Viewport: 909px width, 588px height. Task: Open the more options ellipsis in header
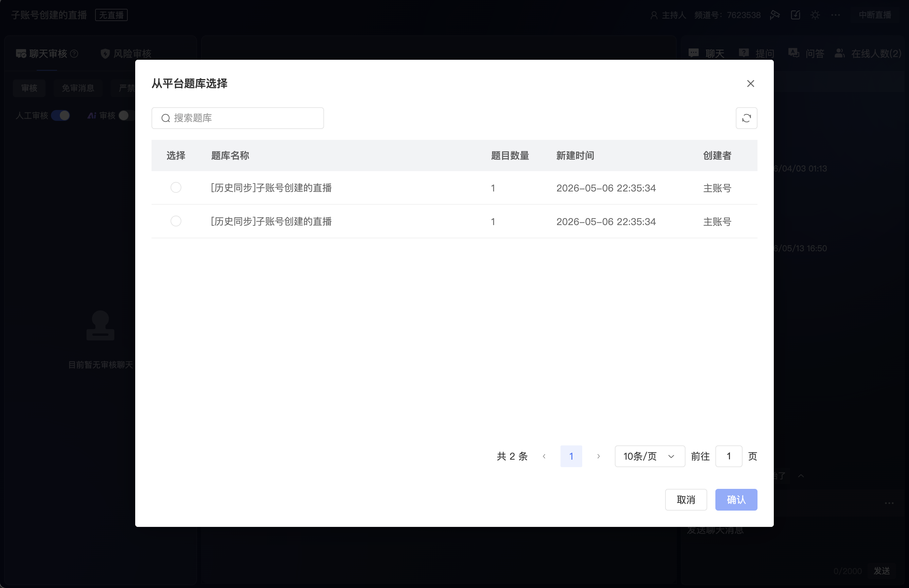click(836, 15)
